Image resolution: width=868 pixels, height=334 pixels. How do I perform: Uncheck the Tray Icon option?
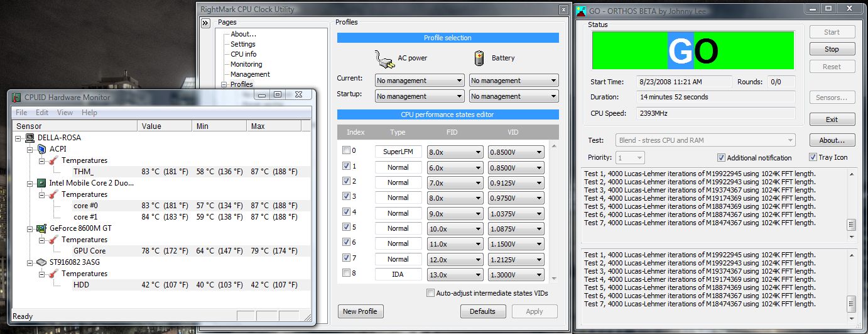813,157
